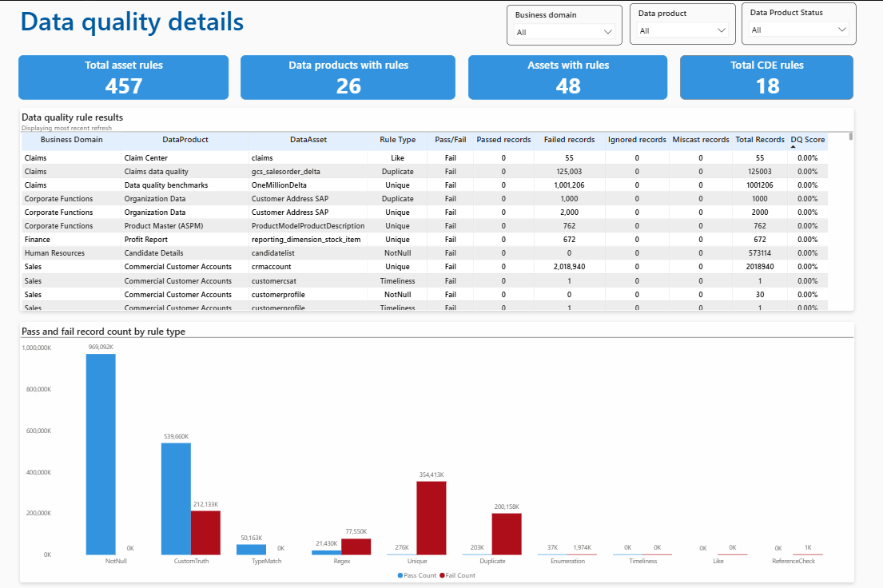Open the Data Product Status dropdown

point(799,30)
